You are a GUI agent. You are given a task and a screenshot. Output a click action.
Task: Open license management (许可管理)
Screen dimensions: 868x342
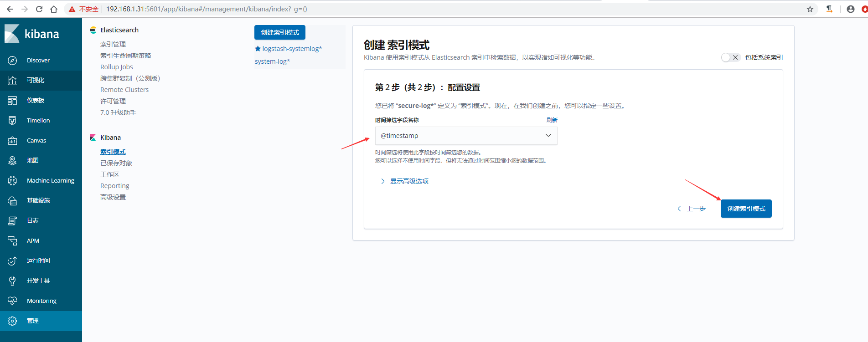113,101
